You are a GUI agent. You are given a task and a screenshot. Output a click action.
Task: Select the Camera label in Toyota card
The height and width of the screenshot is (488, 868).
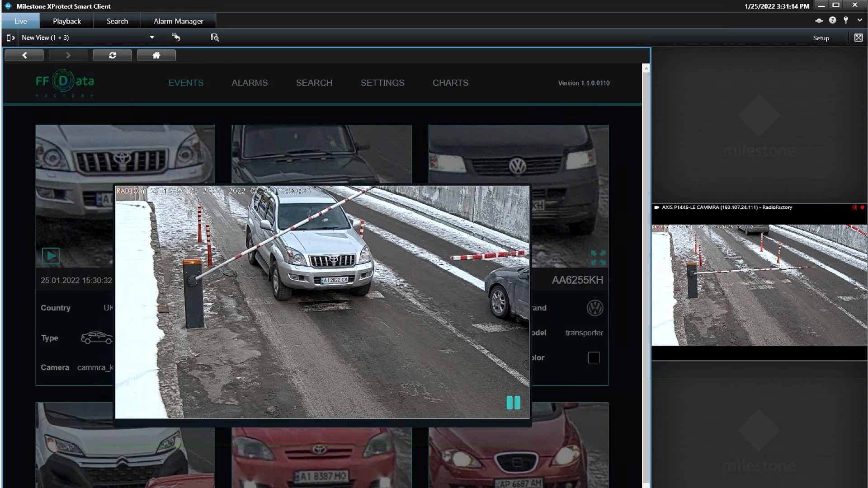pyautogui.click(x=55, y=367)
